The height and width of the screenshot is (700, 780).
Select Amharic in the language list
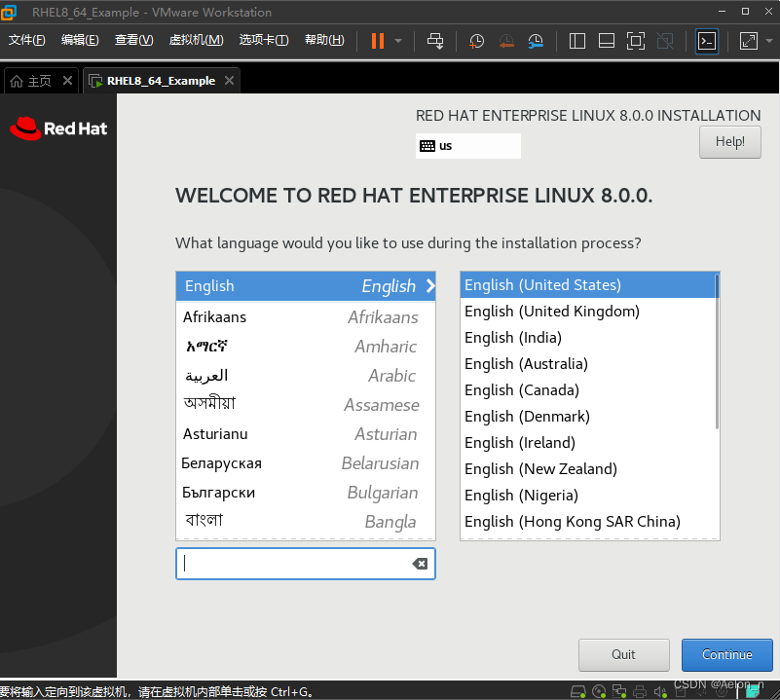click(306, 347)
